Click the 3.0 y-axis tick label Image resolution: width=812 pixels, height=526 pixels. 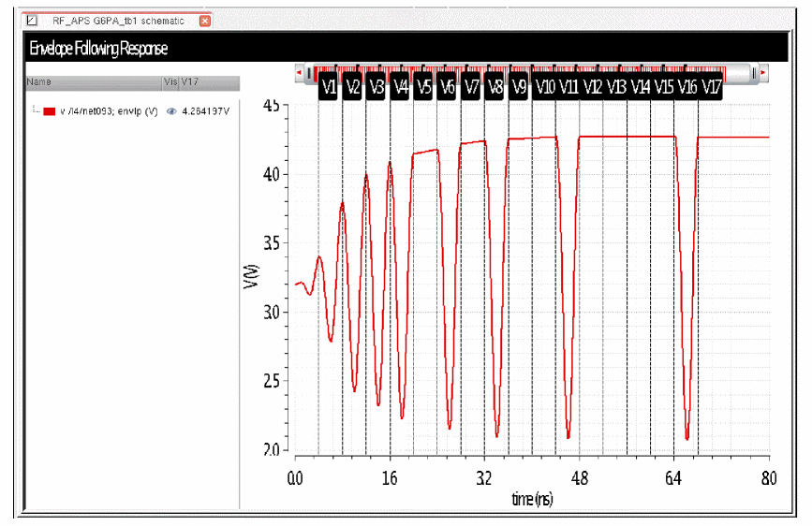click(x=272, y=312)
